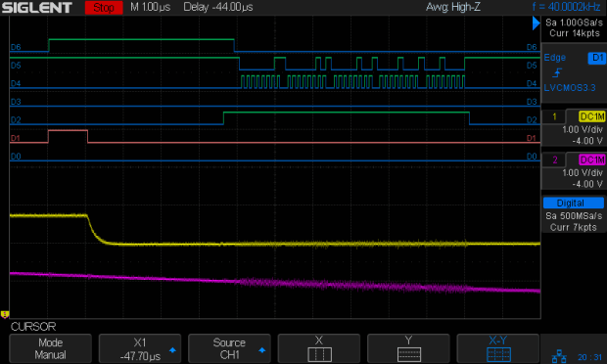The width and height of the screenshot is (607, 364).
Task: Click the right-side red D1 label
Action: pyautogui.click(x=532, y=138)
